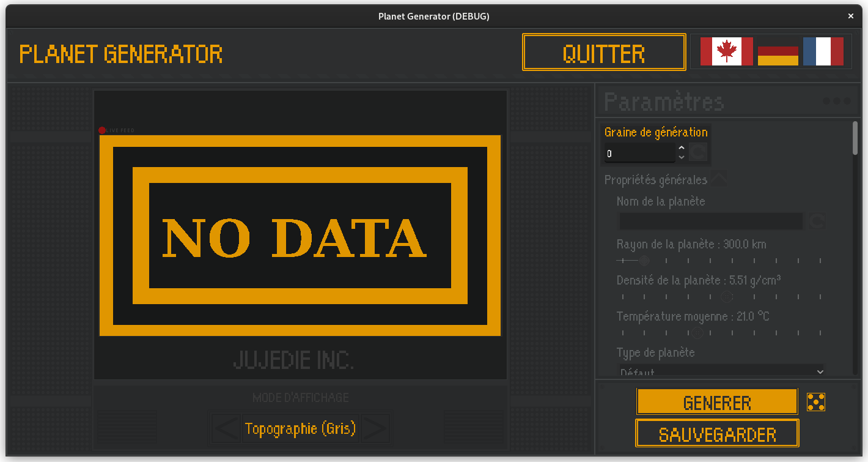This screenshot has height=462, width=868.
Task: Click the Graine de génération number field
Action: pyautogui.click(x=640, y=154)
